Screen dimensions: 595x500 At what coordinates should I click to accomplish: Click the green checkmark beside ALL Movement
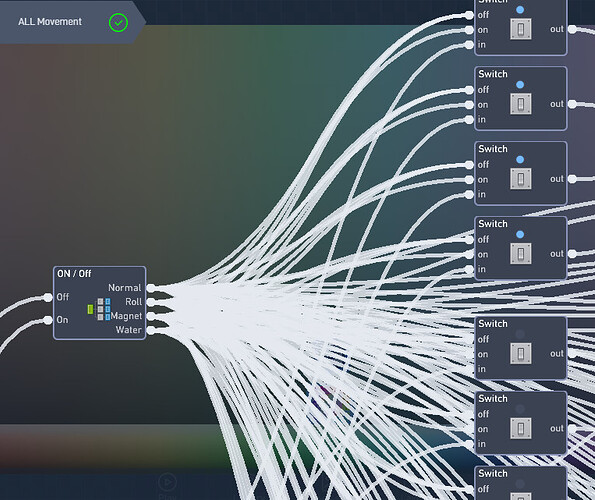tap(118, 22)
